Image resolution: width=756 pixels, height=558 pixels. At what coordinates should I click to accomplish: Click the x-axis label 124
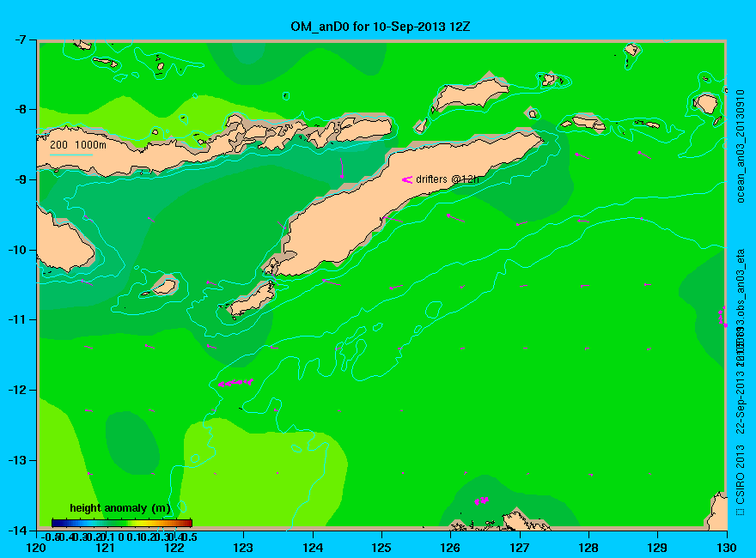pyautogui.click(x=313, y=548)
